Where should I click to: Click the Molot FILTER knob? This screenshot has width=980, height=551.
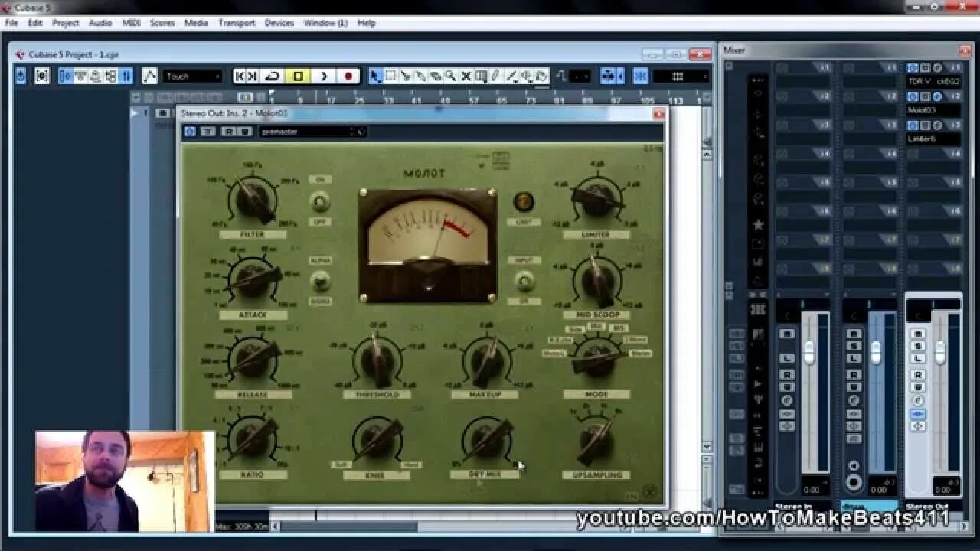pos(252,200)
